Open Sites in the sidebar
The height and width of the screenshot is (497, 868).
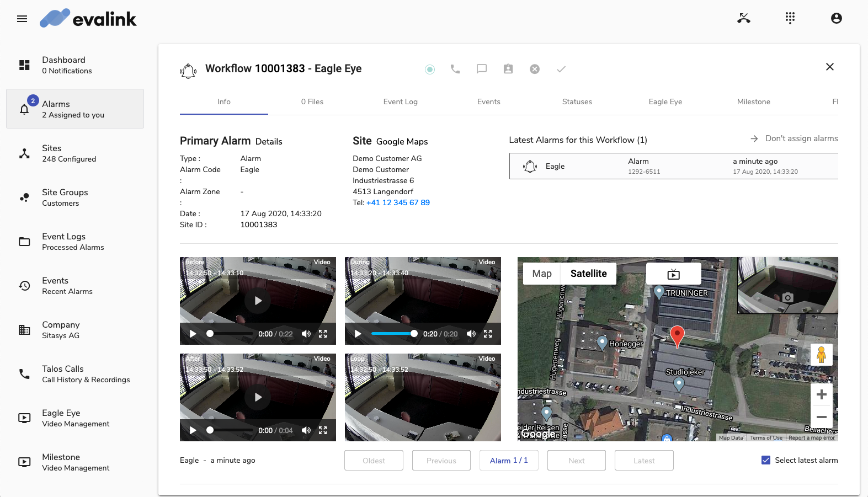[75, 153]
